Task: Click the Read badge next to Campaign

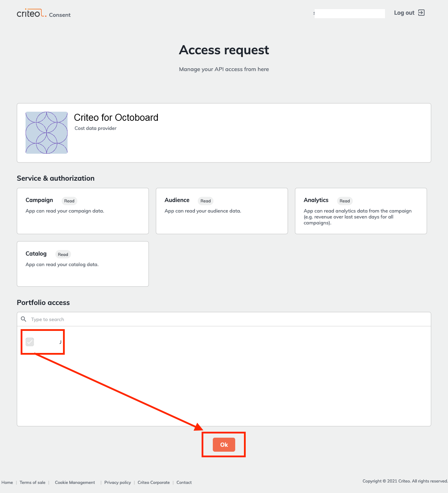Action: pyautogui.click(x=69, y=201)
